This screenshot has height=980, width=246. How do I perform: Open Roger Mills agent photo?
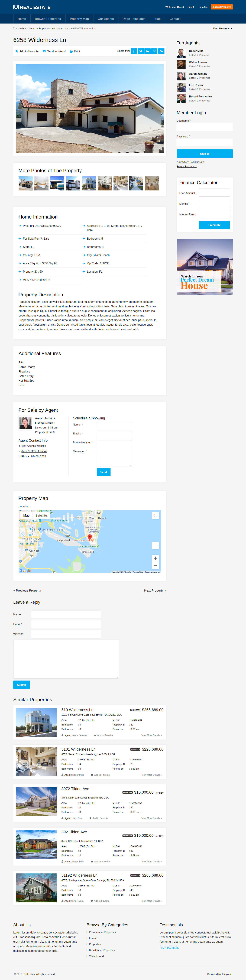click(x=181, y=53)
